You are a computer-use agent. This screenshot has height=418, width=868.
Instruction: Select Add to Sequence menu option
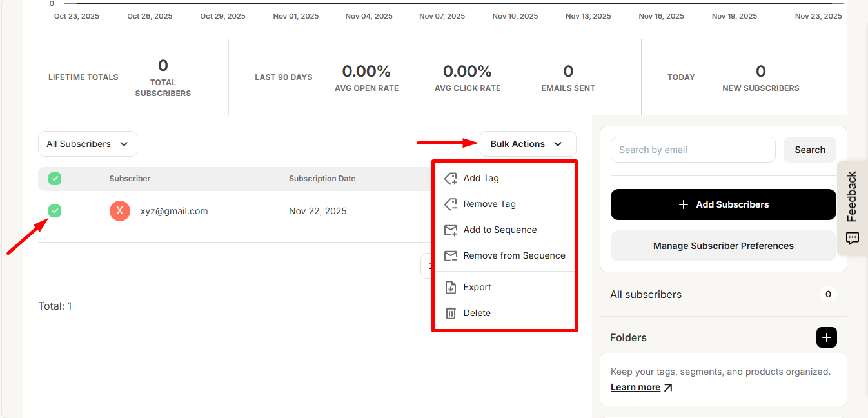click(500, 230)
